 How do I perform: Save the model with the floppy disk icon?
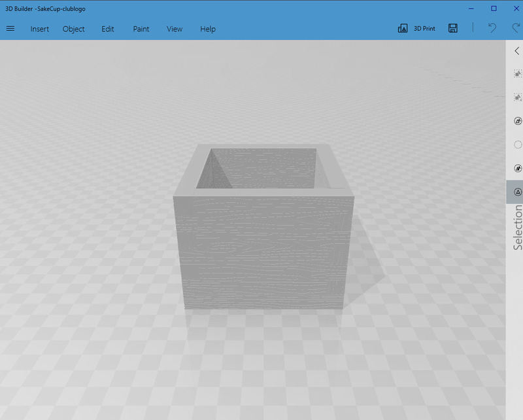click(452, 28)
